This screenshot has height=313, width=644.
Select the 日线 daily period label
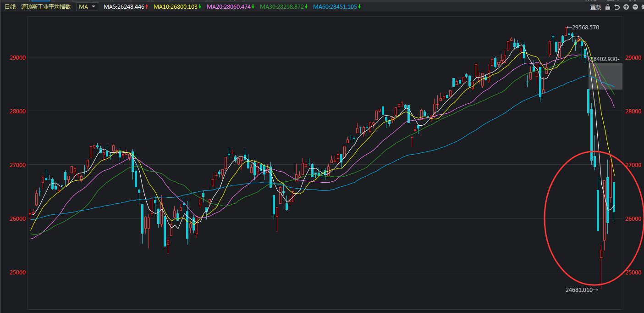click(10, 7)
